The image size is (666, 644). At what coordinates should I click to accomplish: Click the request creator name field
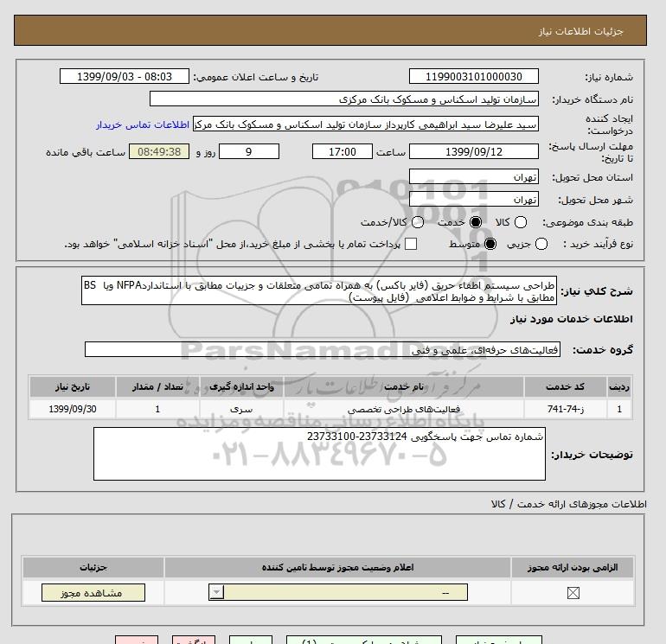[366, 124]
